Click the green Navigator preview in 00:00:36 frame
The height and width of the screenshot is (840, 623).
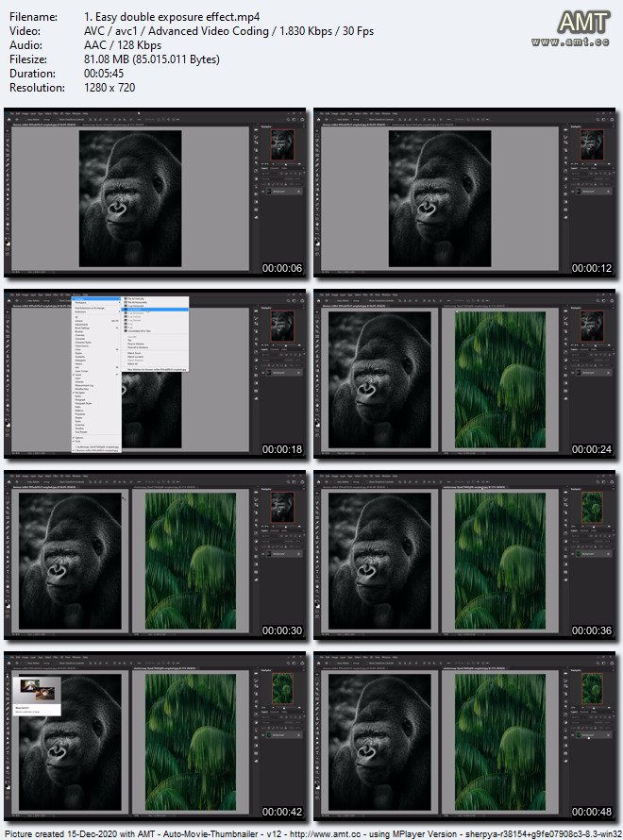[x=592, y=508]
